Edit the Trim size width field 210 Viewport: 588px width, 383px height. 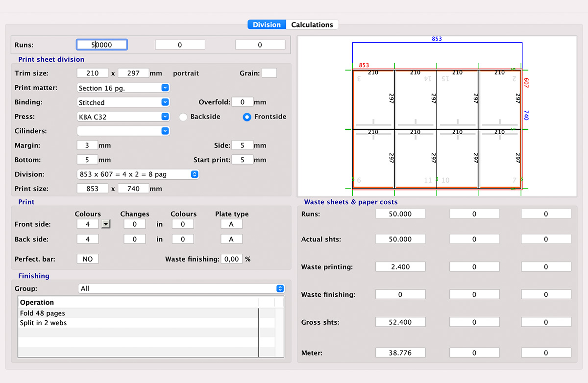(92, 72)
